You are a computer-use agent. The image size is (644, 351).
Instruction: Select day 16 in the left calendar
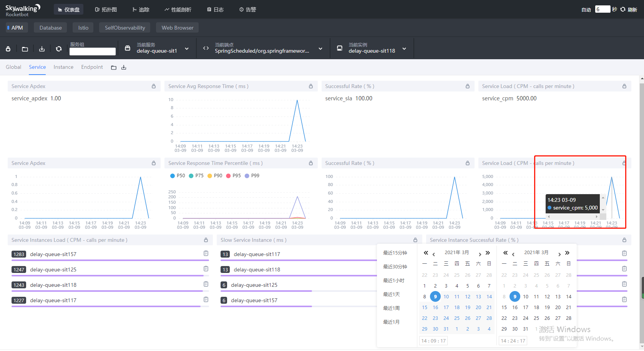point(435,307)
